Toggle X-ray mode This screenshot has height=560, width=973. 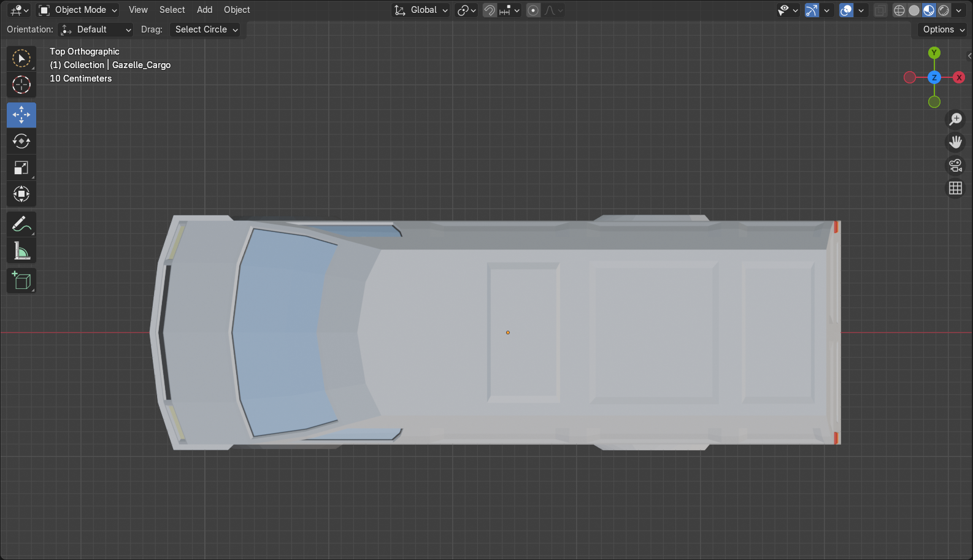[x=880, y=10]
